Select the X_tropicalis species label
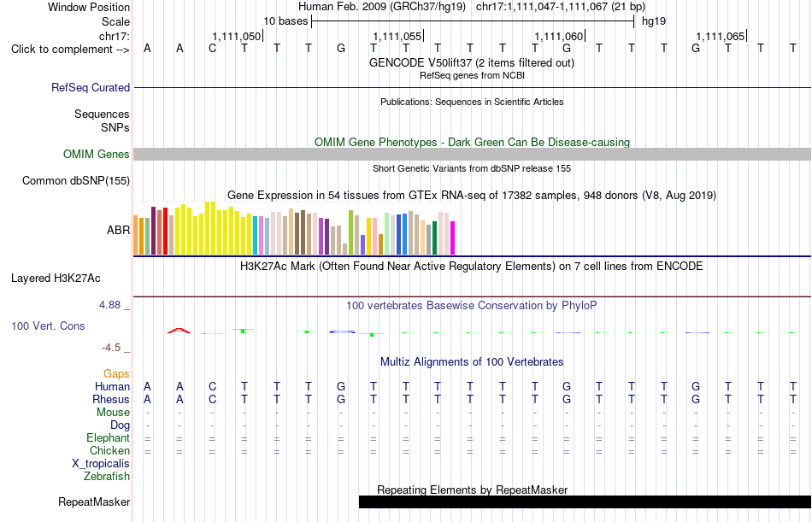 click(101, 464)
